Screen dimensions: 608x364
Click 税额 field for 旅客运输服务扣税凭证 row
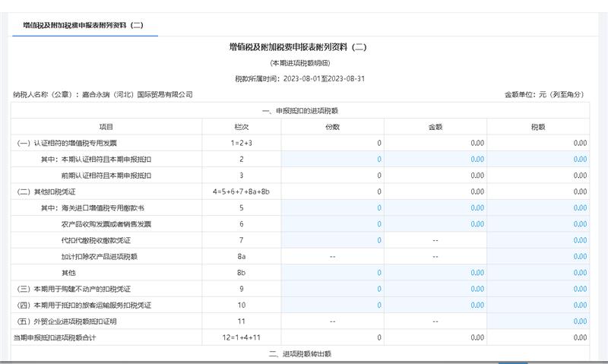[538, 305]
